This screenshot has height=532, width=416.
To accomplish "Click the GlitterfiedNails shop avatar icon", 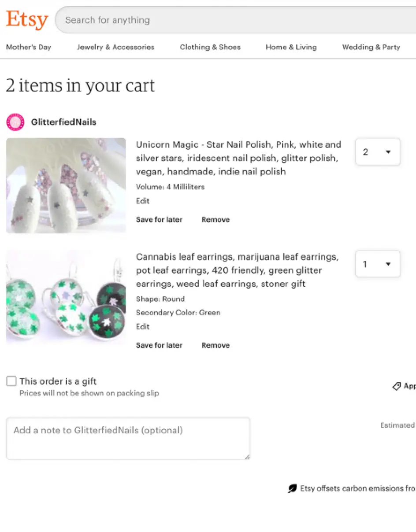I will pyautogui.click(x=15, y=122).
